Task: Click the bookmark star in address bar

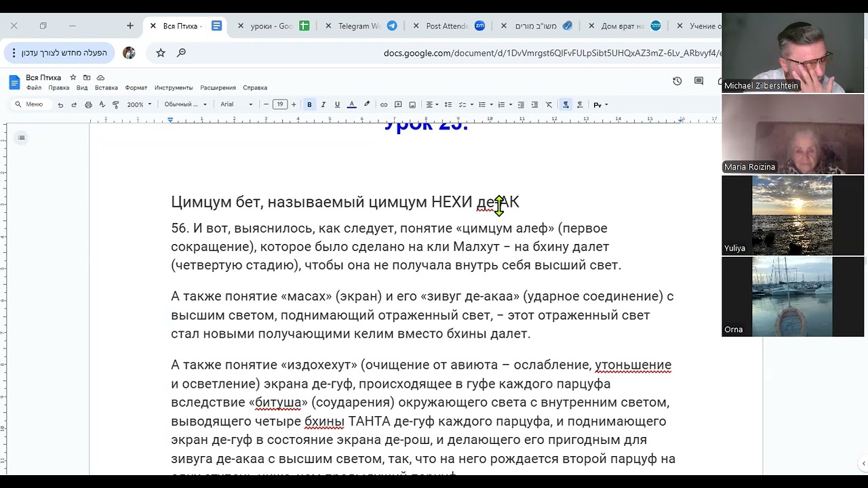Action: click(161, 53)
